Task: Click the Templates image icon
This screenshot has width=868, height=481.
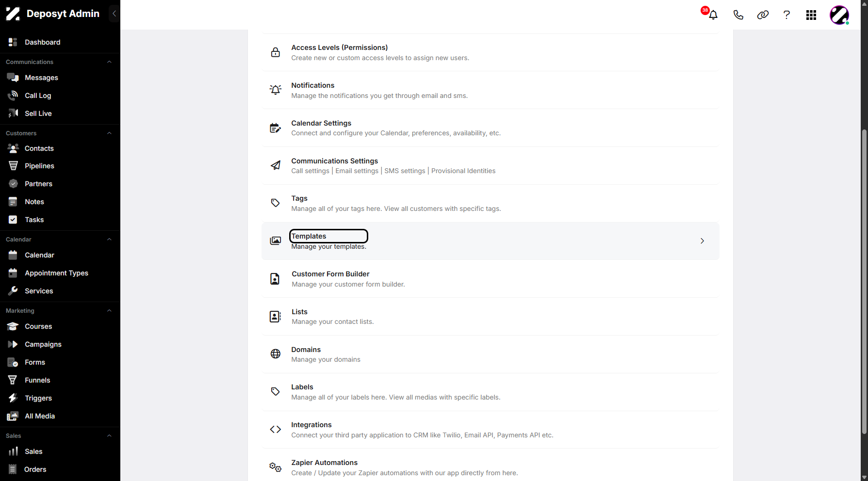Action: pyautogui.click(x=276, y=241)
